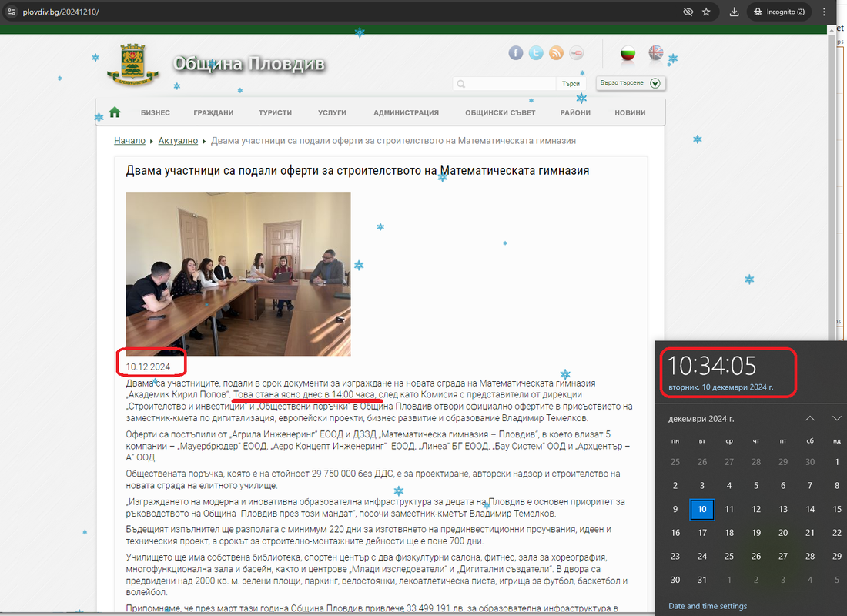Select highlighted day 10 in calendar
847x616 pixels.
coord(701,509)
